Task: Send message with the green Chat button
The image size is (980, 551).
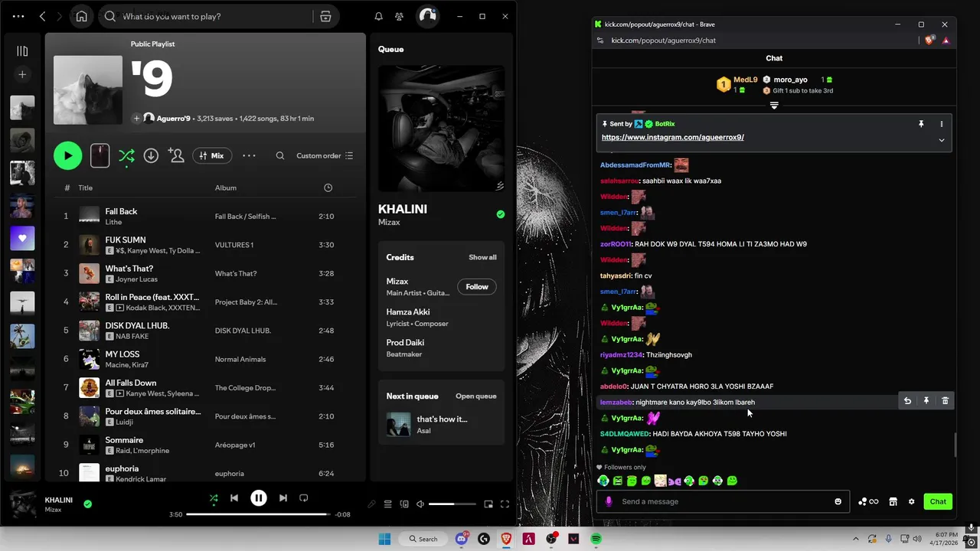Action: (938, 501)
